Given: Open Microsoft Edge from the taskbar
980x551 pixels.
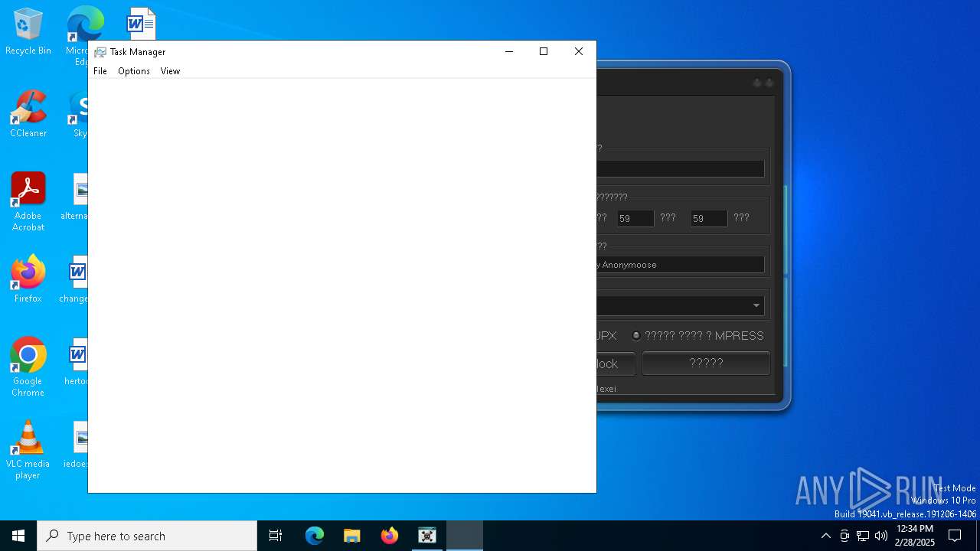Looking at the screenshot, I should pyautogui.click(x=315, y=536).
